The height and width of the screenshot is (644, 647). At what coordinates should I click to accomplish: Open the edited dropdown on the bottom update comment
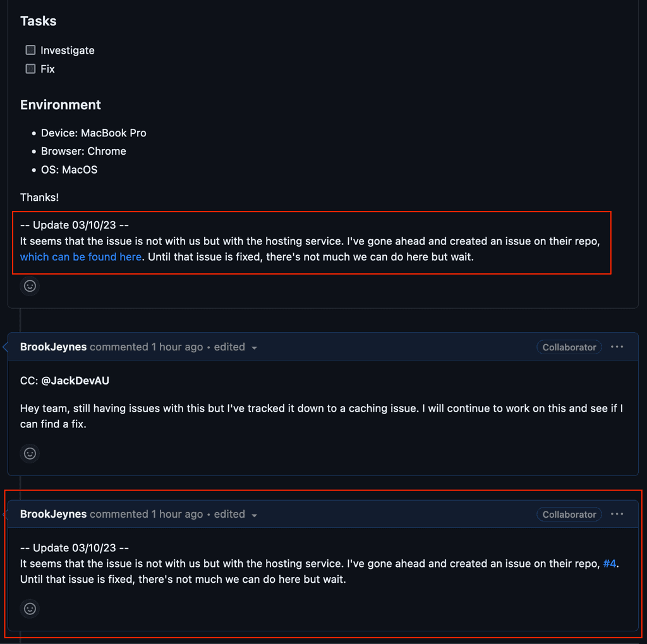pyautogui.click(x=235, y=514)
